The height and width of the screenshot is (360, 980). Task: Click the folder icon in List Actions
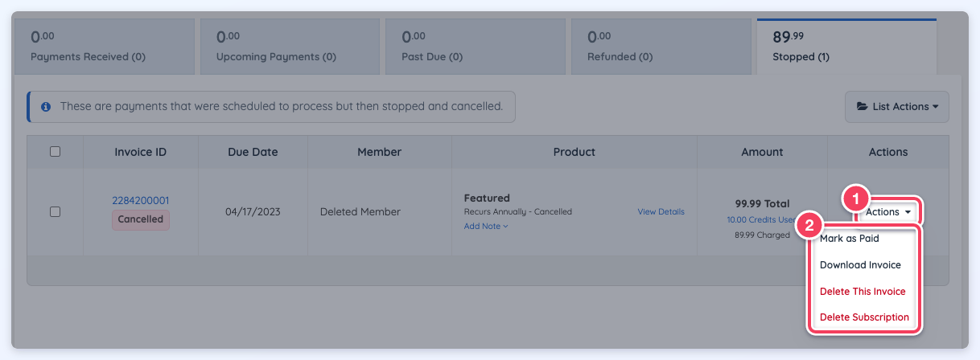[862, 107]
